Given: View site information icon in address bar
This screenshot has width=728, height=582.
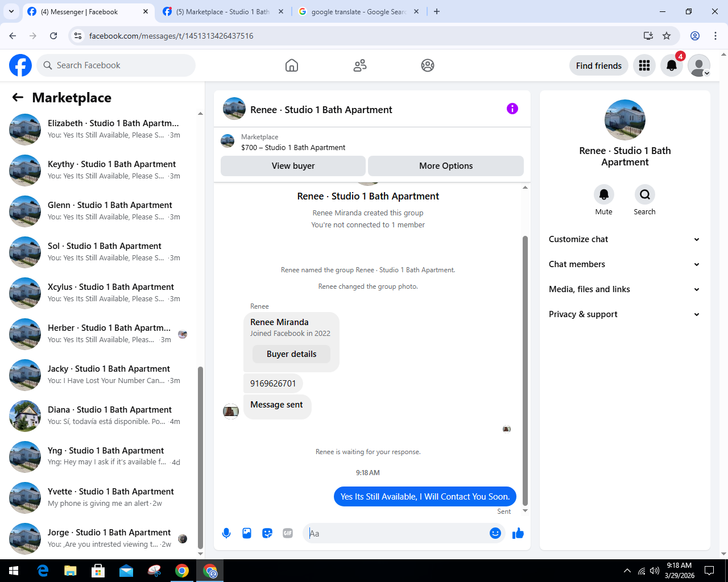Looking at the screenshot, I should [78, 36].
